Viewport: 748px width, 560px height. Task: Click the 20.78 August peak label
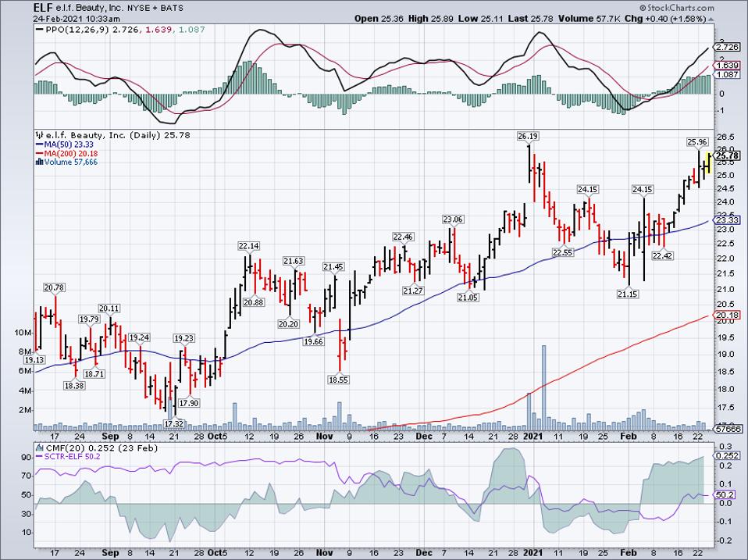pyautogui.click(x=54, y=287)
